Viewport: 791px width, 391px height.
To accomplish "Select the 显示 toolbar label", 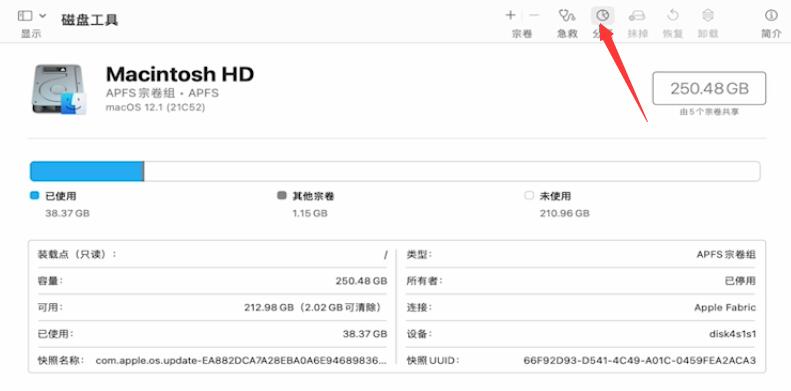I will [31, 34].
